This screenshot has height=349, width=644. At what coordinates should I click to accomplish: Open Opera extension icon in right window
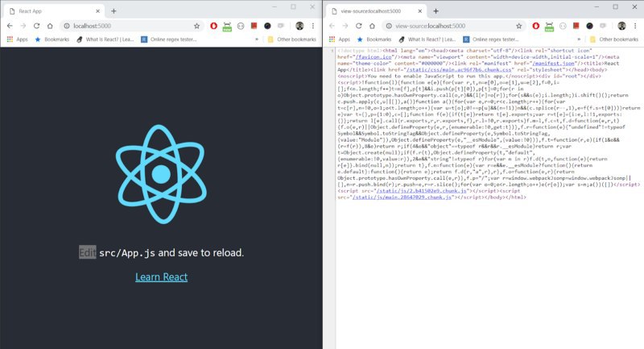(x=535, y=26)
